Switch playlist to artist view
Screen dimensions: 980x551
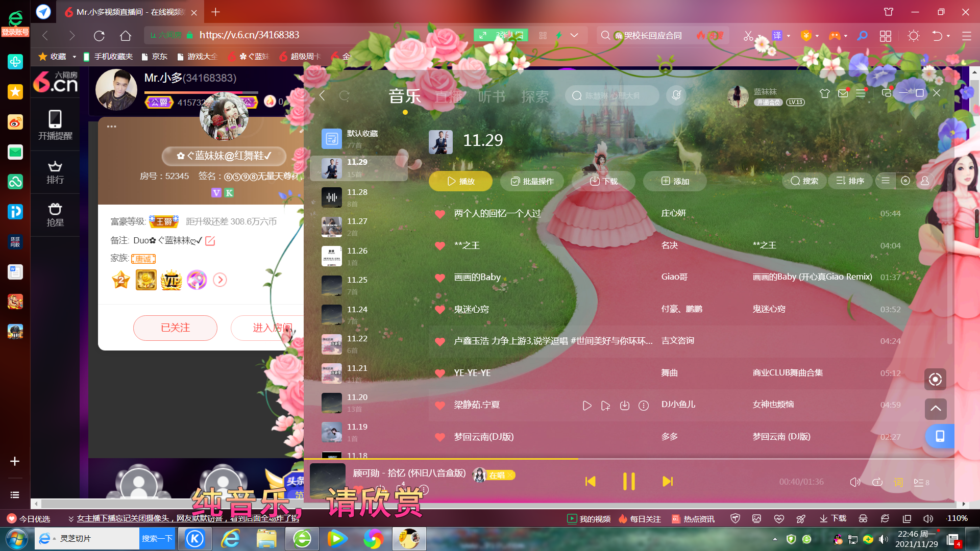(924, 181)
